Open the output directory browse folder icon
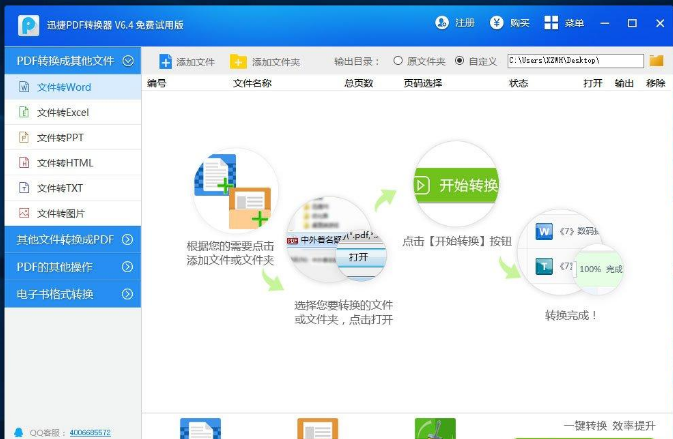The image size is (673, 439). pos(656,61)
